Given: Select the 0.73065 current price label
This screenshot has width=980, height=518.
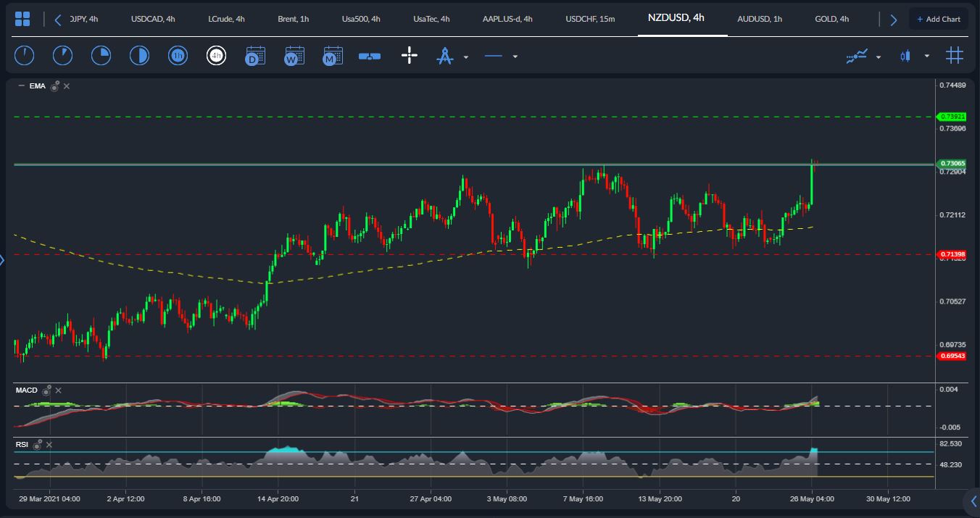Looking at the screenshot, I should pyautogui.click(x=951, y=164).
